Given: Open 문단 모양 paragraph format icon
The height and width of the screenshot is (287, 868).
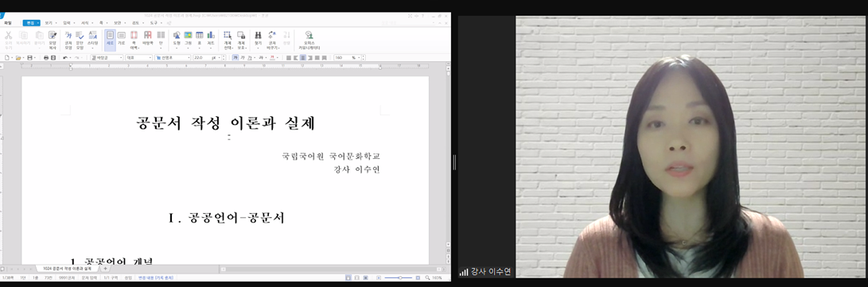Looking at the screenshot, I should pyautogui.click(x=80, y=40).
